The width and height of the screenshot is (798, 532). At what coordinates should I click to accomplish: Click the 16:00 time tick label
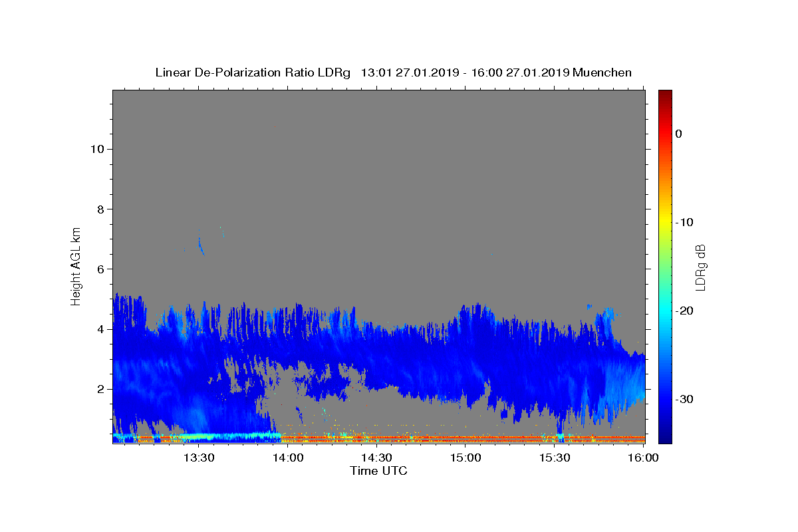(x=644, y=458)
